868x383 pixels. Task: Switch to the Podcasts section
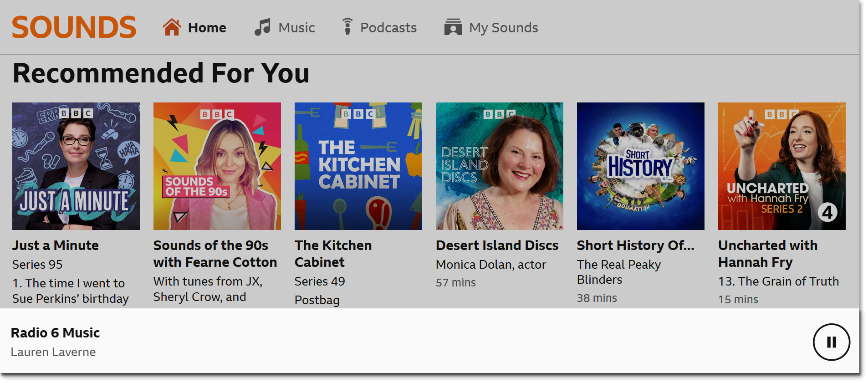[x=388, y=27]
